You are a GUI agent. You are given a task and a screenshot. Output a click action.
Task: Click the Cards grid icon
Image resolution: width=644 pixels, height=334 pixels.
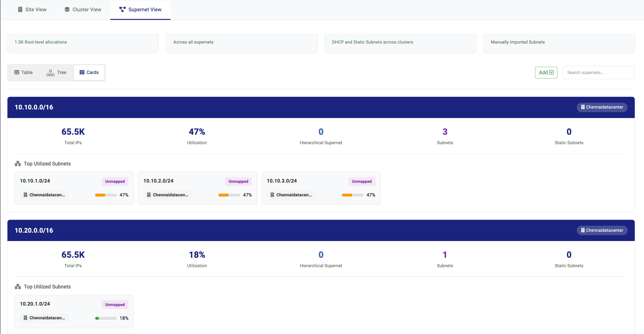82,72
